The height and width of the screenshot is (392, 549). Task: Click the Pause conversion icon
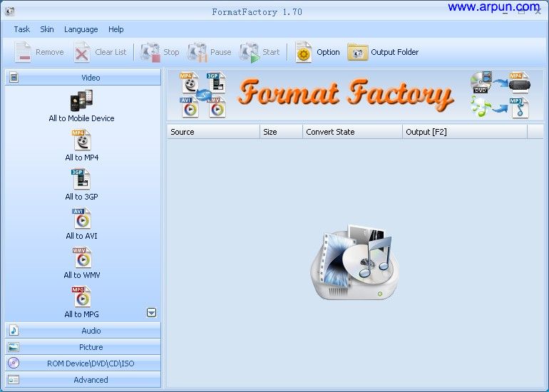pyautogui.click(x=197, y=53)
